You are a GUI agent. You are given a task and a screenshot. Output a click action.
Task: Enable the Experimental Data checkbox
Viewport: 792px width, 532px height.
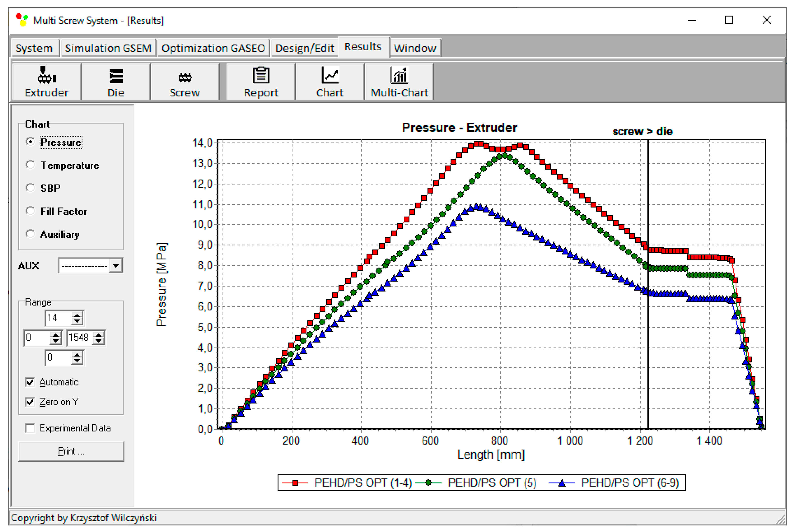(30, 428)
